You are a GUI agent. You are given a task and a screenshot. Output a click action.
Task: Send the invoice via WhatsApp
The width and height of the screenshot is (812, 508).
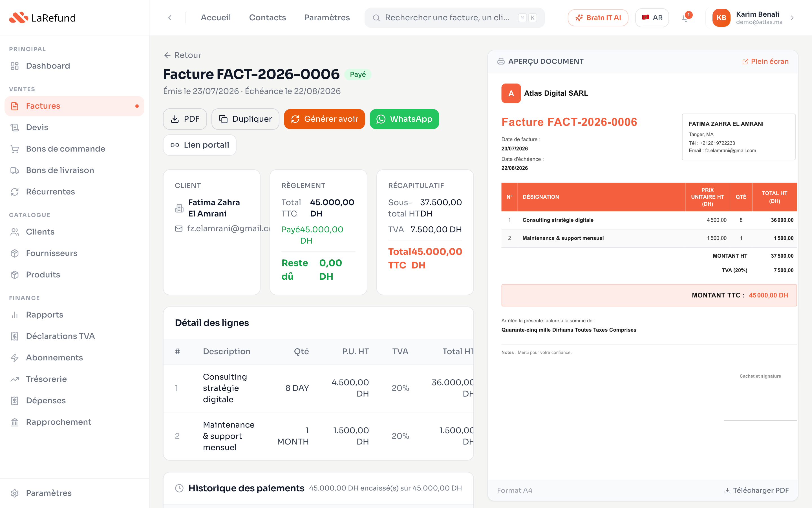(x=404, y=119)
